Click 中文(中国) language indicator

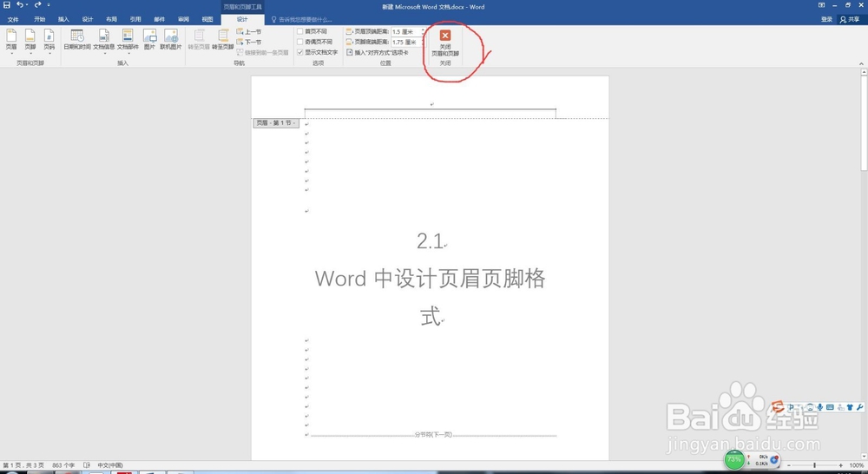[x=110, y=465]
